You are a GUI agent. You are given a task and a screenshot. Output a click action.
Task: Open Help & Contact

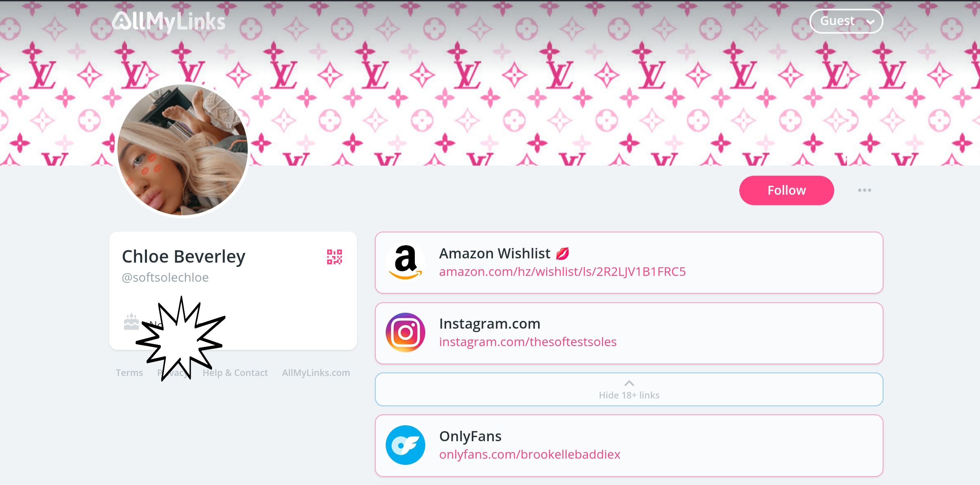235,373
